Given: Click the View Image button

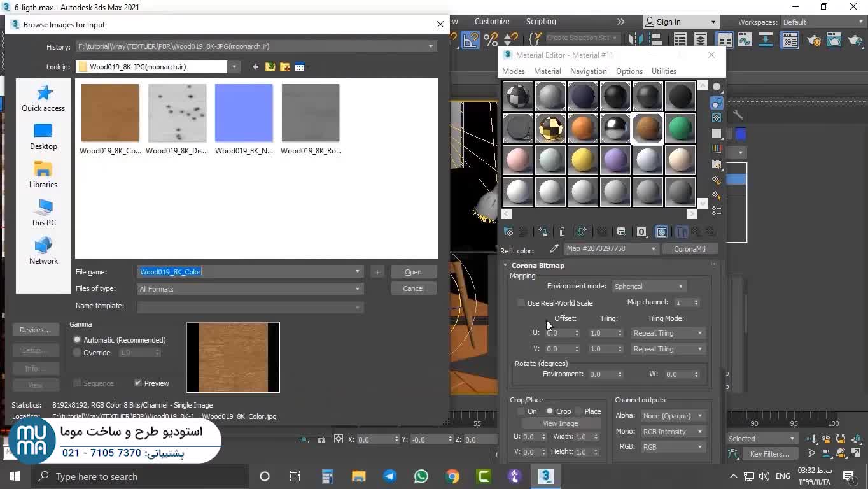Looking at the screenshot, I should (560, 423).
